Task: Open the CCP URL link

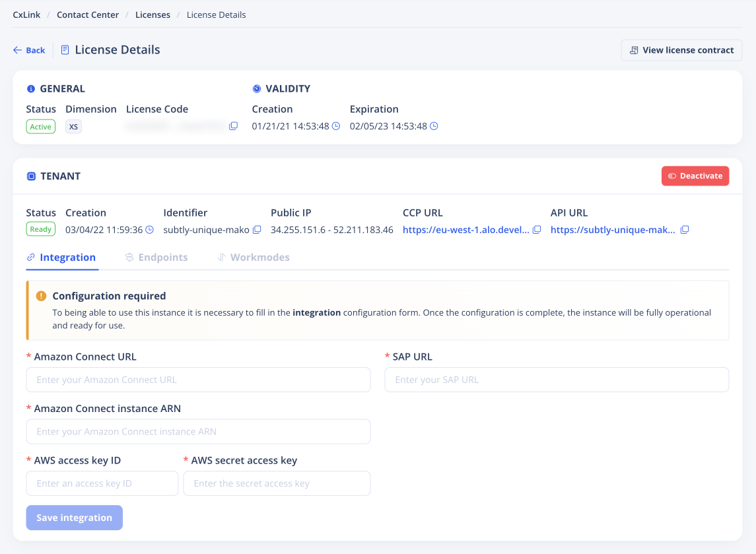Action: (x=465, y=230)
